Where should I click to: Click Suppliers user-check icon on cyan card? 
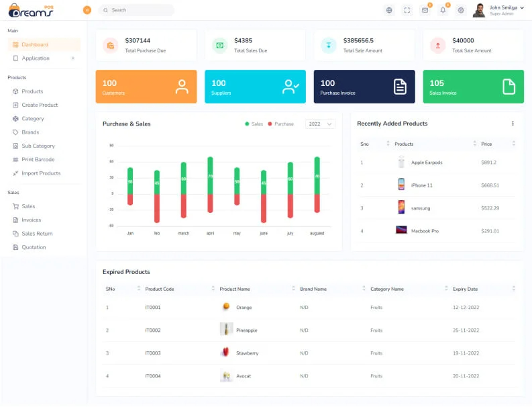point(290,87)
